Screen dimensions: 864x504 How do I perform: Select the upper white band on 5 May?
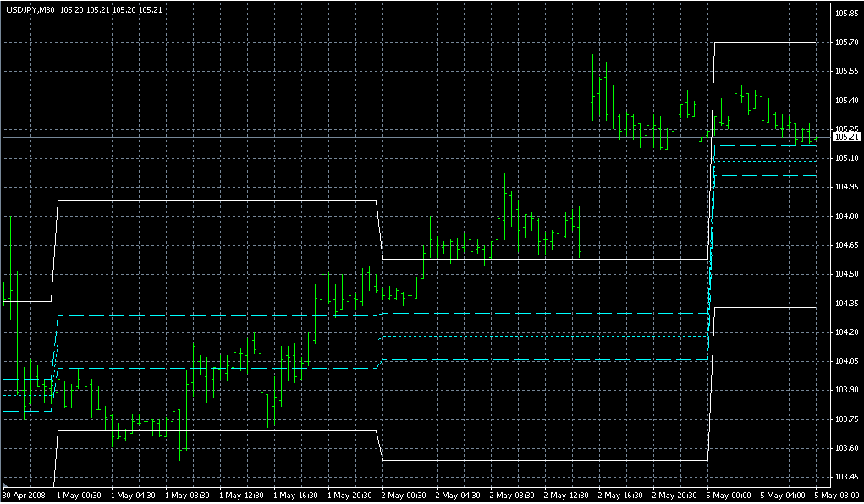point(766,42)
